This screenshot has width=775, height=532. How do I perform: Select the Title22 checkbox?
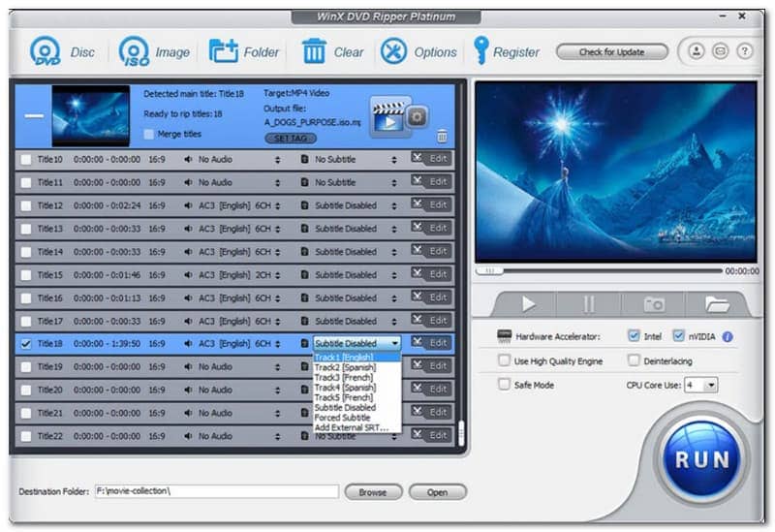(26, 436)
